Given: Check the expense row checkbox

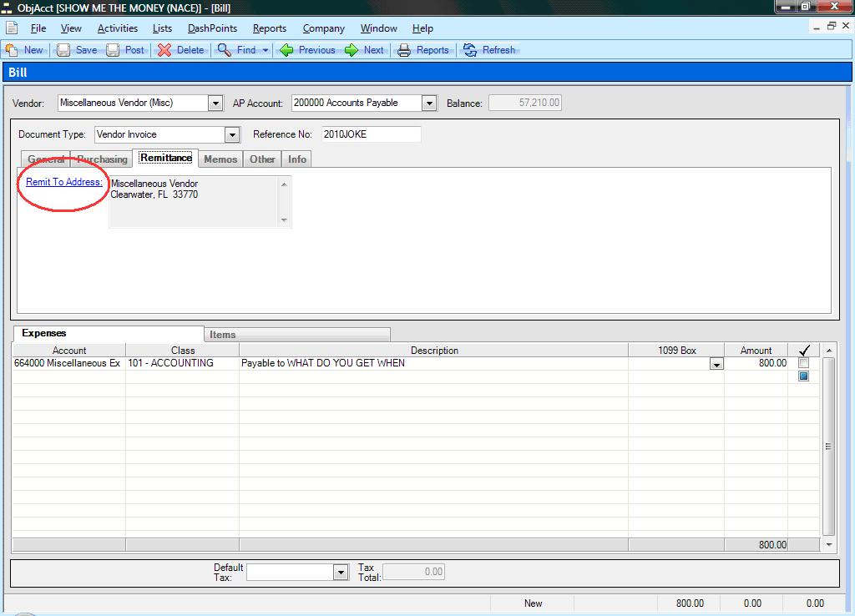Looking at the screenshot, I should 803,363.
